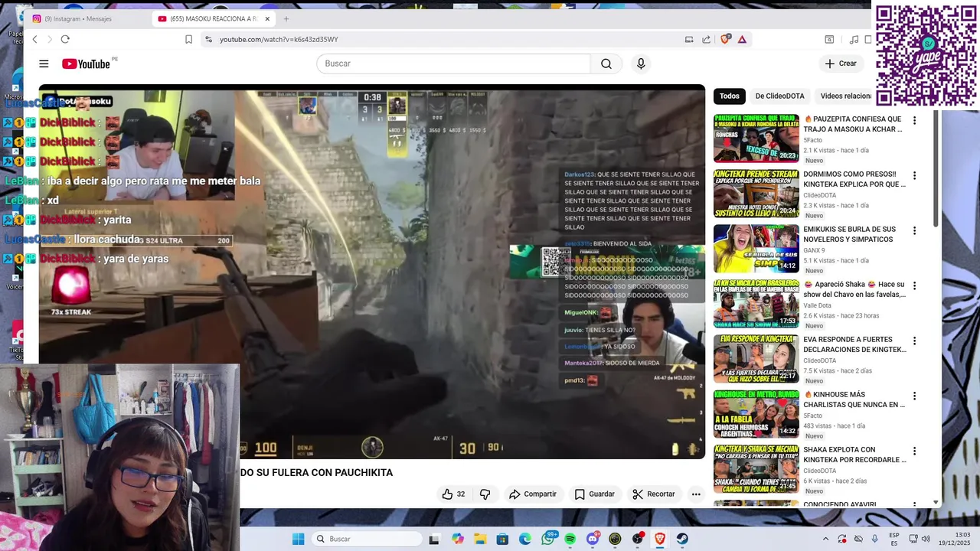Screen dimensions: 980x551
Task: Open EMIKUKIS SE BURLA video thumbnail
Action: point(756,249)
